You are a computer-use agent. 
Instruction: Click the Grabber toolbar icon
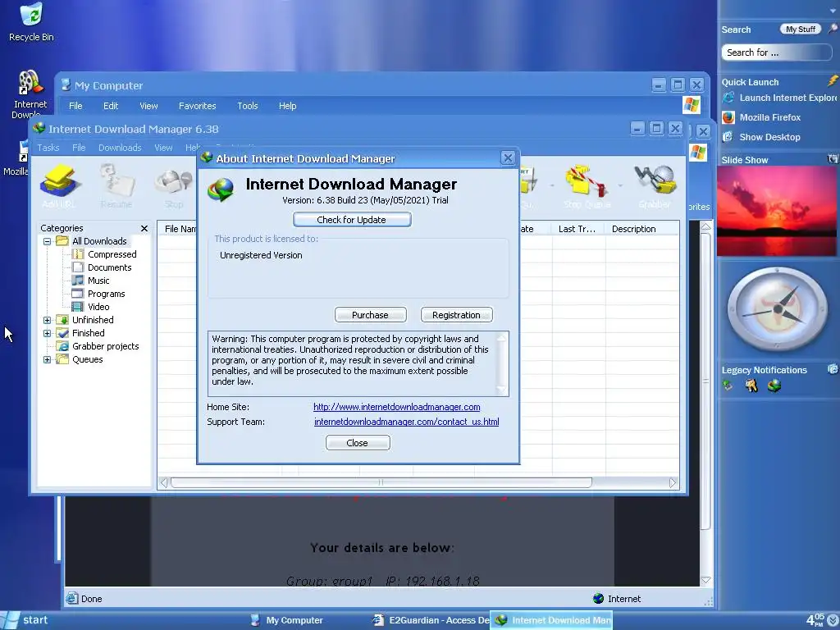[x=655, y=186]
